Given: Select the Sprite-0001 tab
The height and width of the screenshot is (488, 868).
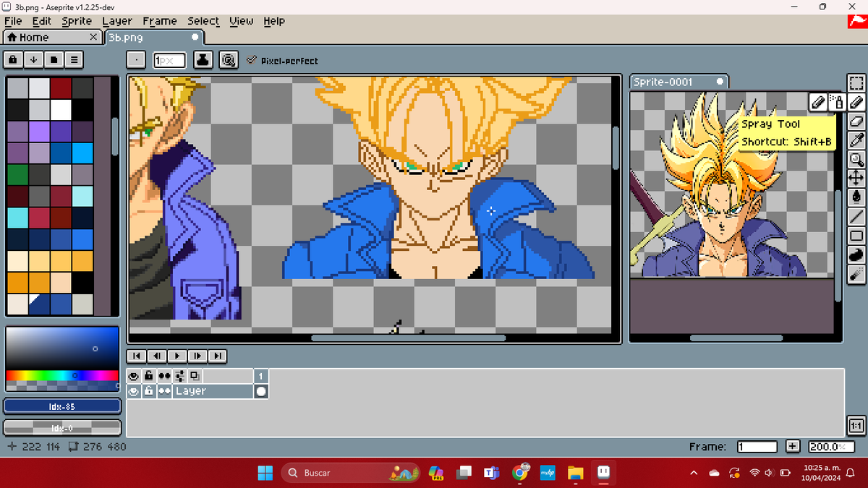Looking at the screenshot, I should point(679,82).
